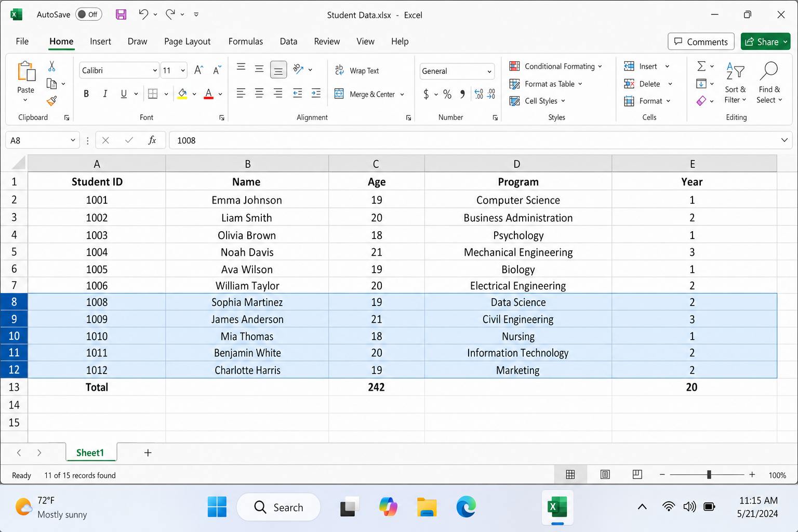Viewport: 798px width, 532px height.
Task: Toggle Bold formatting
Action: [x=86, y=94]
